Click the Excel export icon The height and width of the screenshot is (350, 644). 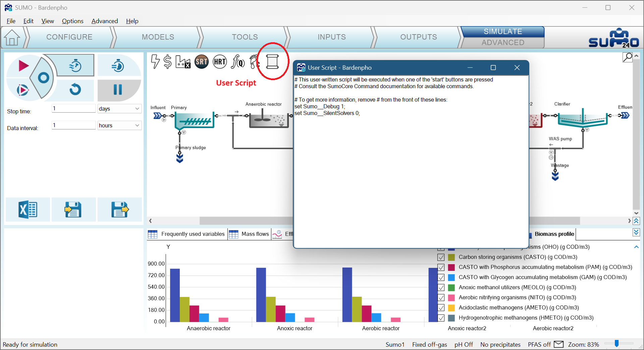click(x=28, y=210)
